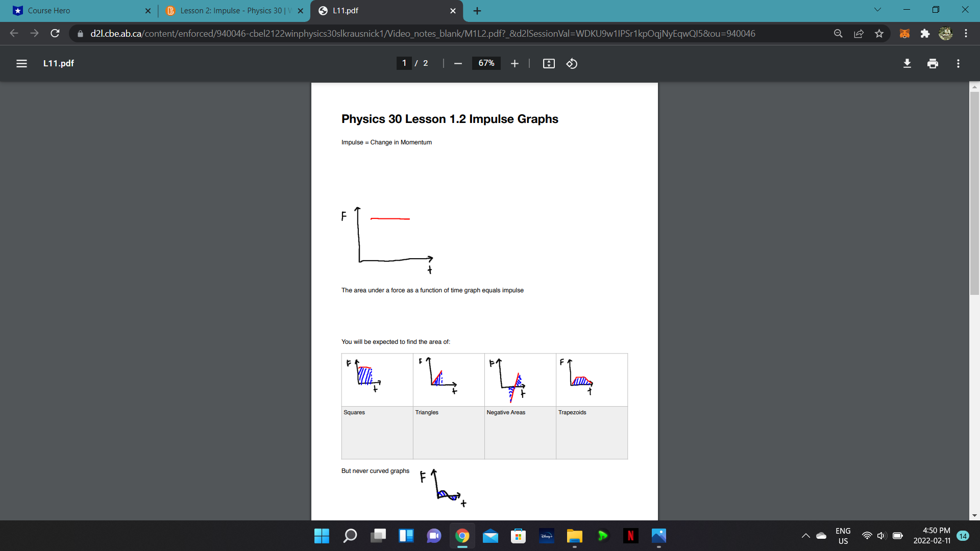Open the MetaMask extension
Viewport: 980px width, 551px height.
(x=904, y=33)
